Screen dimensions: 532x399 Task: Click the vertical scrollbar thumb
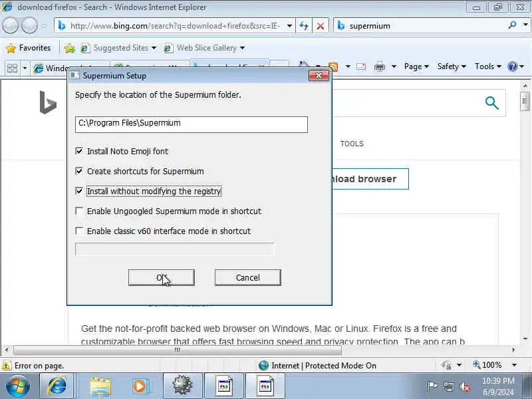pos(525,101)
